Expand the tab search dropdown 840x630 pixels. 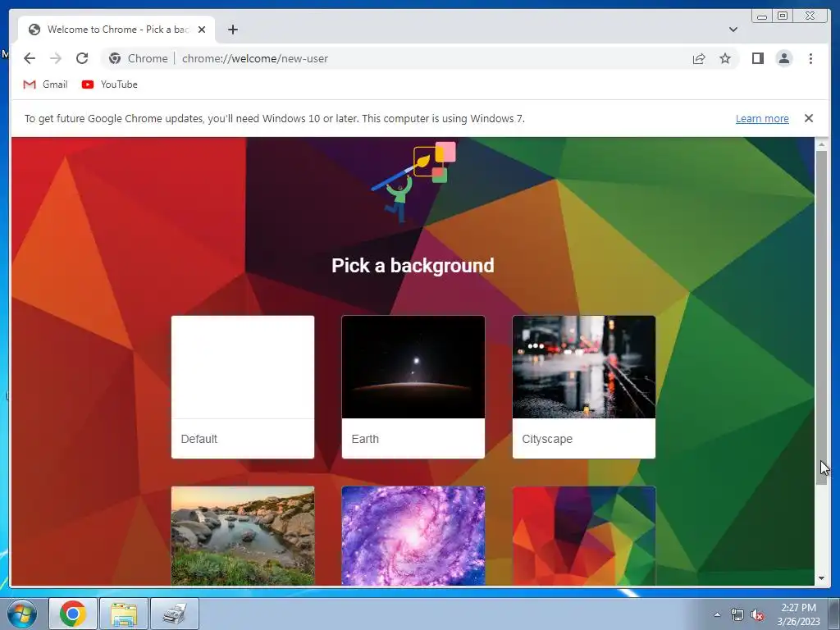click(x=733, y=30)
